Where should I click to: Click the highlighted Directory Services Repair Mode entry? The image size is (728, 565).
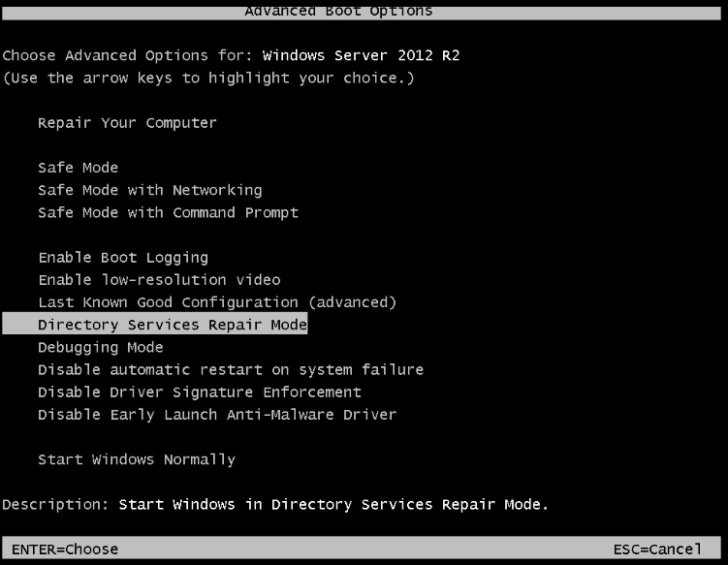(x=172, y=325)
